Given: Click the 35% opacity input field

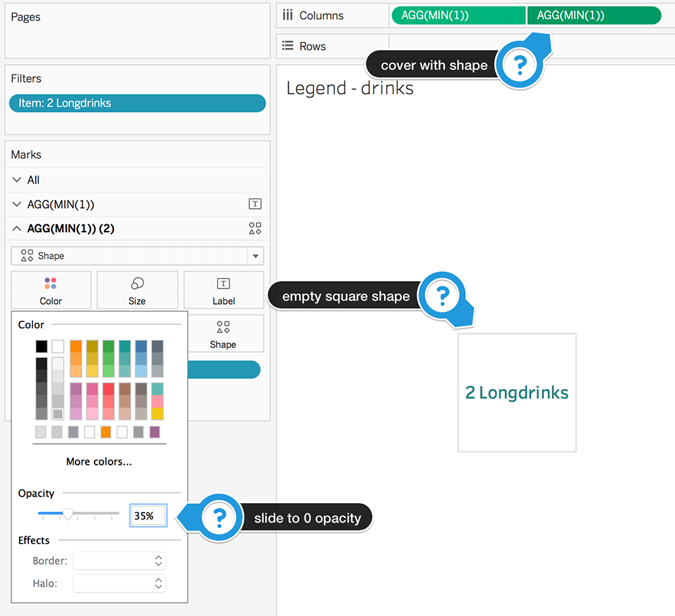Looking at the screenshot, I should point(148,515).
